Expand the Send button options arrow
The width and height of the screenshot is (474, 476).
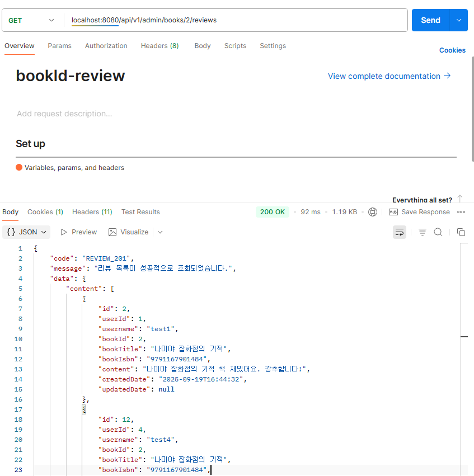pyautogui.click(x=459, y=20)
